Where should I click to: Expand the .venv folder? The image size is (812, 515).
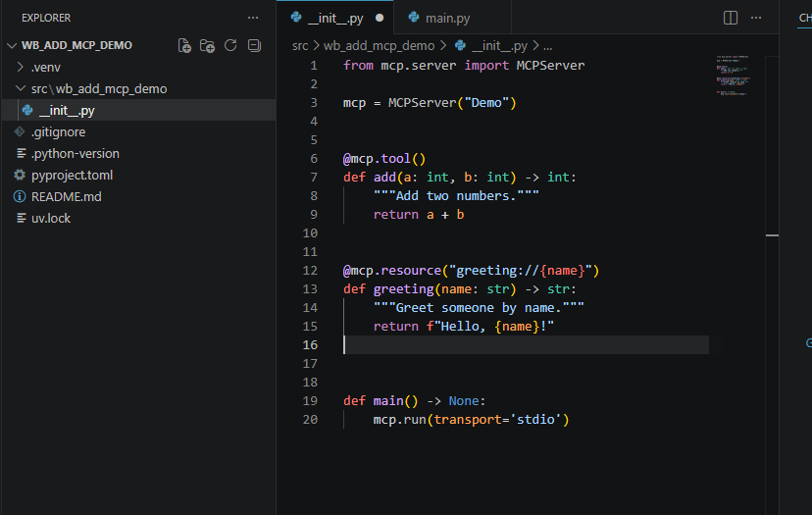[x=21, y=67]
